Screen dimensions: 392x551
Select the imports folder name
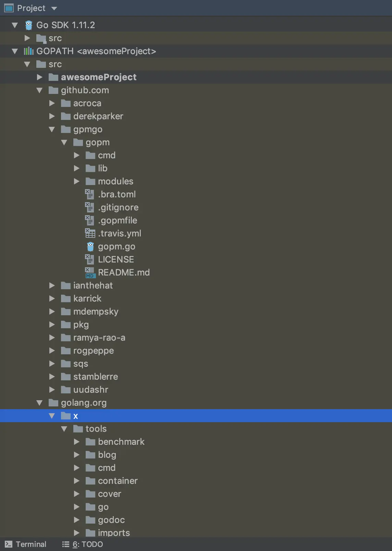coord(114,533)
